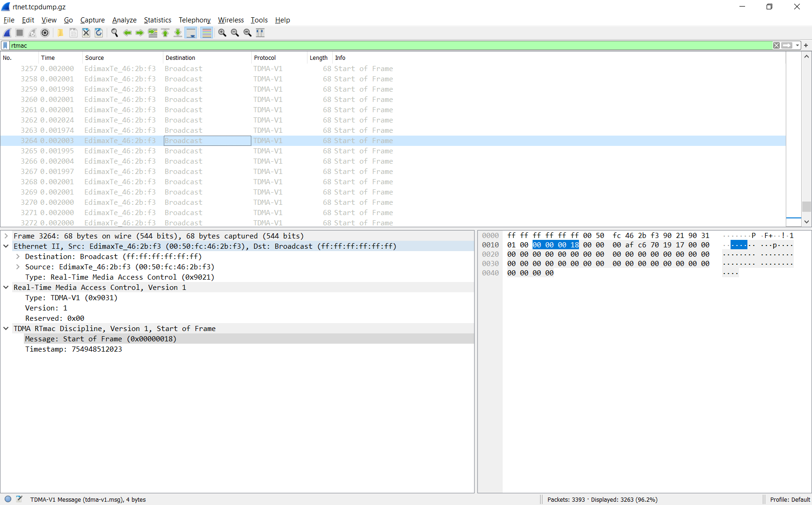Click the close capture file icon
This screenshot has height=505, width=812.
(x=86, y=33)
